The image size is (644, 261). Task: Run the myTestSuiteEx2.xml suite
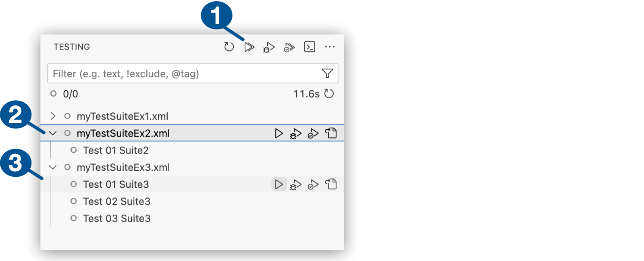pyautogui.click(x=278, y=133)
